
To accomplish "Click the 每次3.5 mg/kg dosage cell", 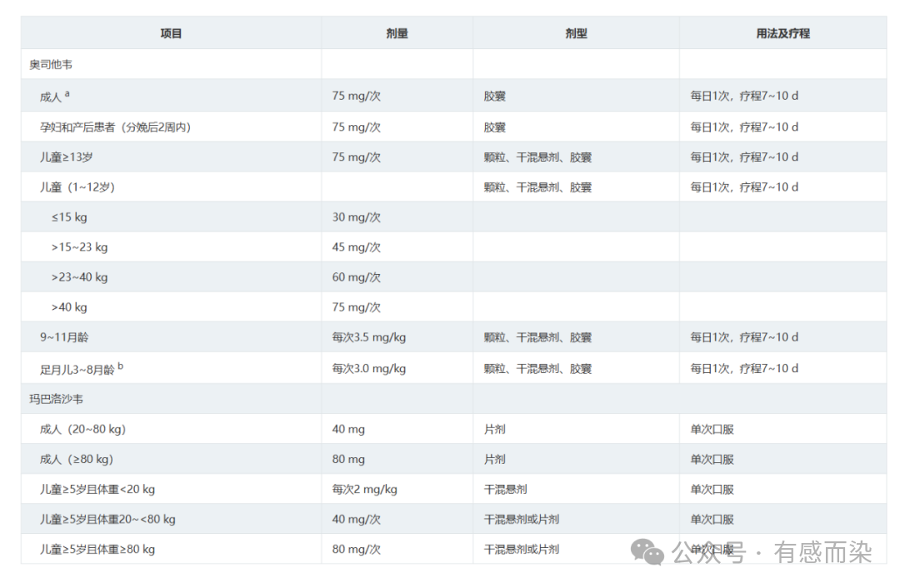I will tap(368, 337).
